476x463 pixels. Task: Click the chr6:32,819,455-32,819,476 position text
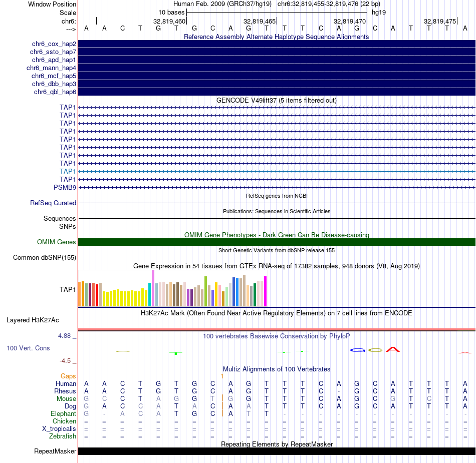[329, 4]
